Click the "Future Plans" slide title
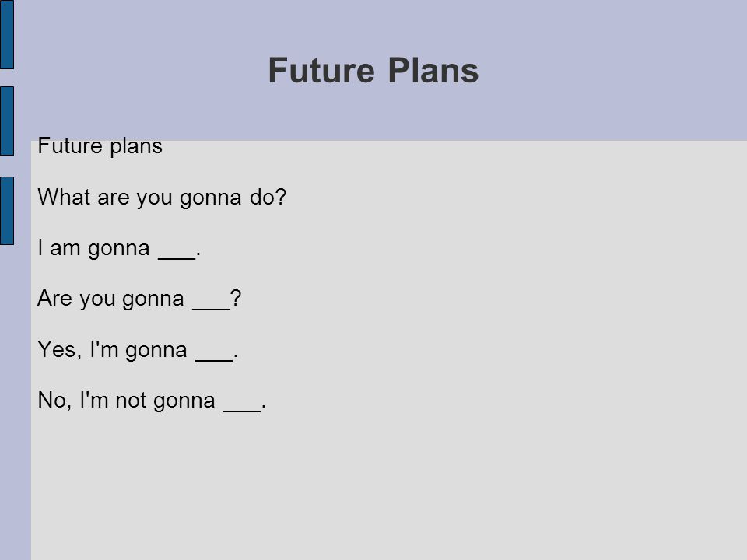 (x=373, y=71)
